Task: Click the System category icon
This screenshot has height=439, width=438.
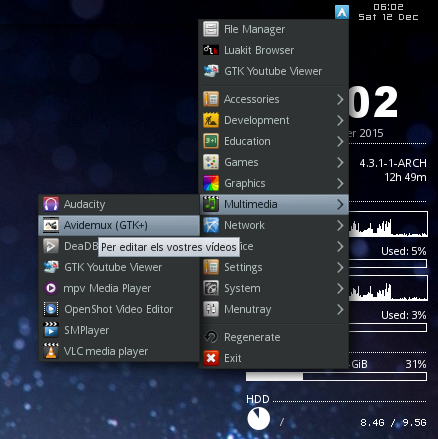Action: [x=211, y=288]
